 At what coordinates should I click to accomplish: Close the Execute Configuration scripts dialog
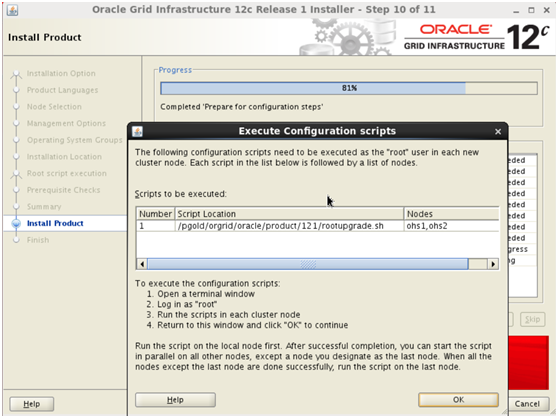coord(498,132)
